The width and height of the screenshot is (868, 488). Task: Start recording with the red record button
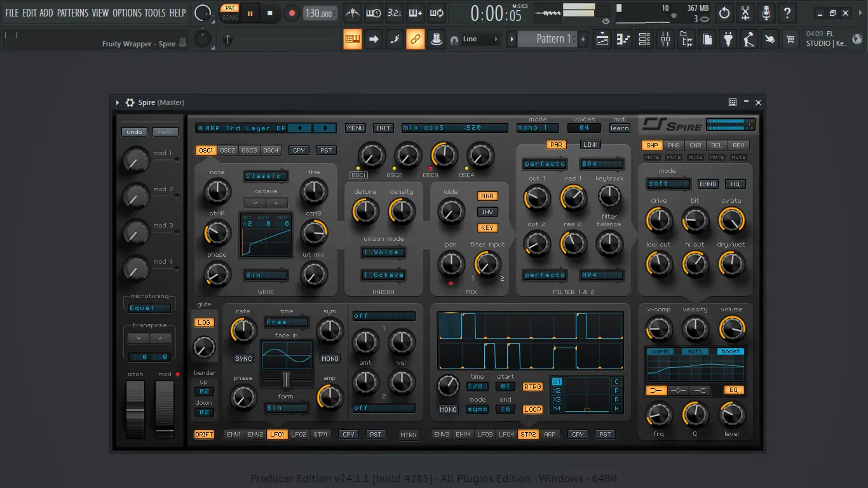point(292,13)
